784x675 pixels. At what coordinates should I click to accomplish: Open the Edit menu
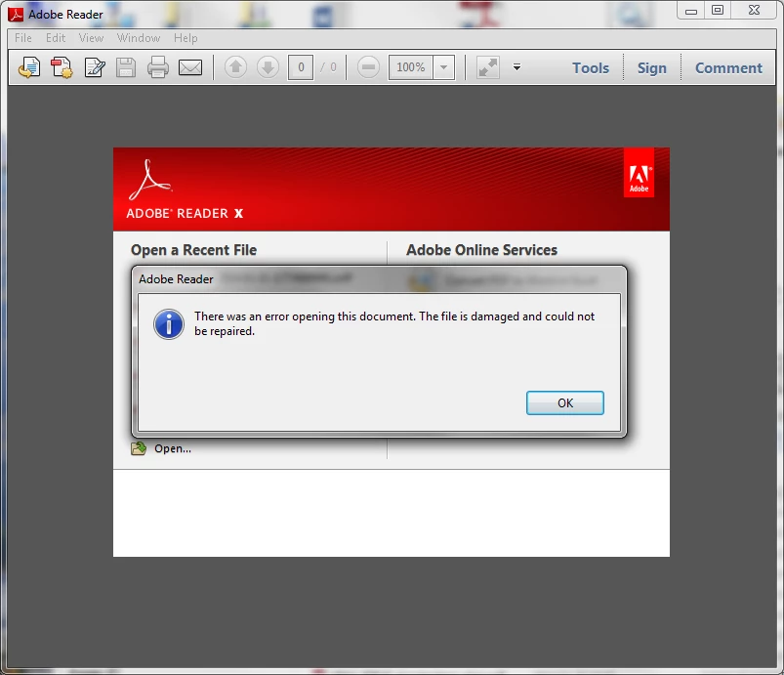point(56,38)
